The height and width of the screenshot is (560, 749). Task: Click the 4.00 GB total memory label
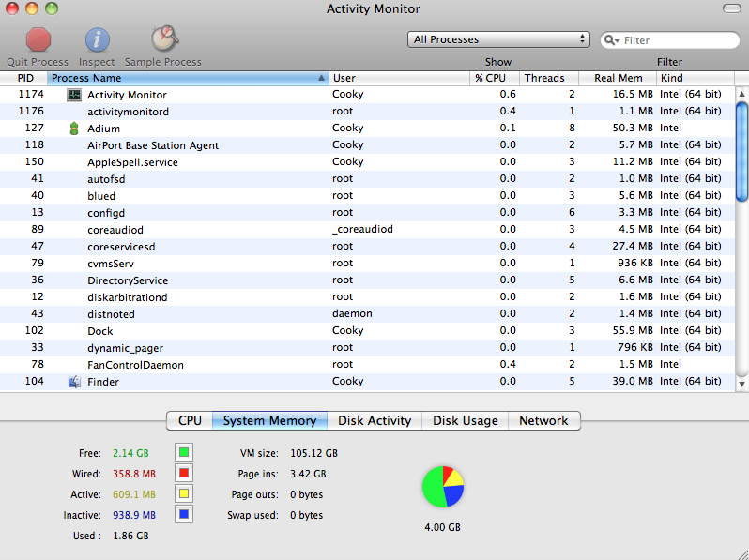click(442, 527)
